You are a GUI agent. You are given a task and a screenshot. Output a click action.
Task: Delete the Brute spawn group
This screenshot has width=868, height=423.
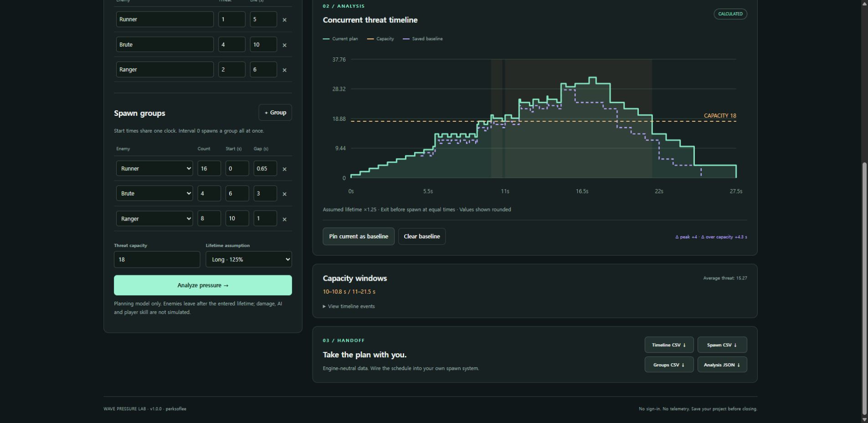point(284,194)
